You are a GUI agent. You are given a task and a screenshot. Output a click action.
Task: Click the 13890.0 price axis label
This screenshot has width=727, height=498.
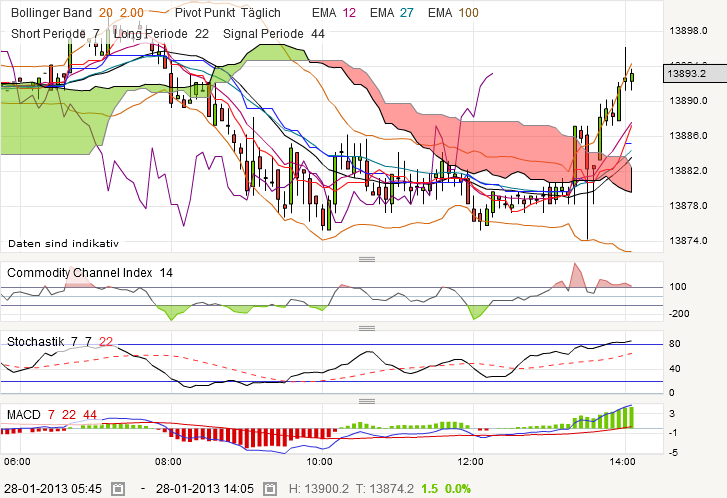(x=688, y=101)
